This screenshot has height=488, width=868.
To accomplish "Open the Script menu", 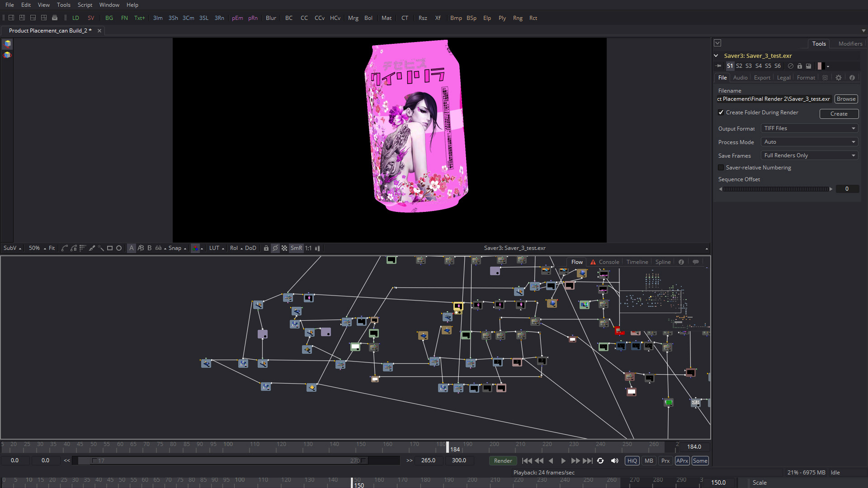I will [85, 5].
